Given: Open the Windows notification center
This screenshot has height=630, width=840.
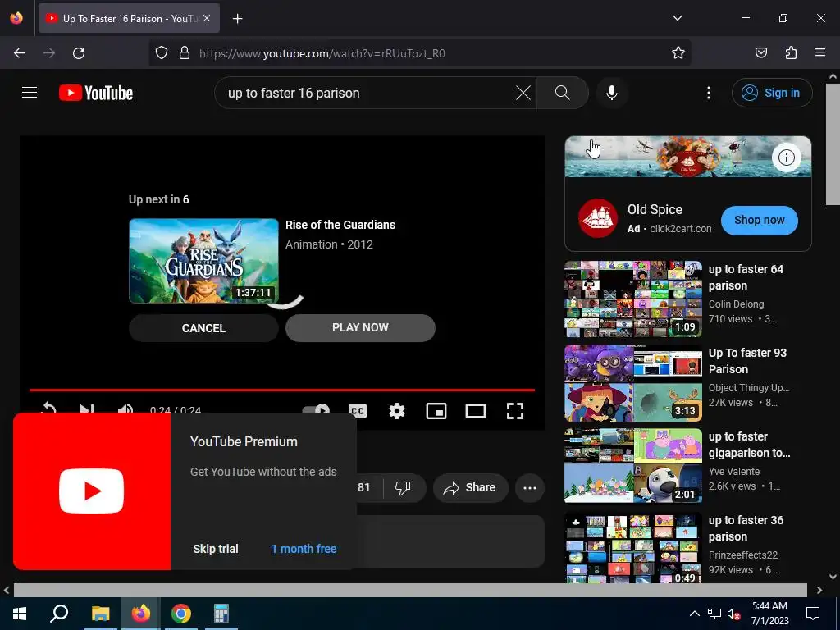Looking at the screenshot, I should (813, 614).
